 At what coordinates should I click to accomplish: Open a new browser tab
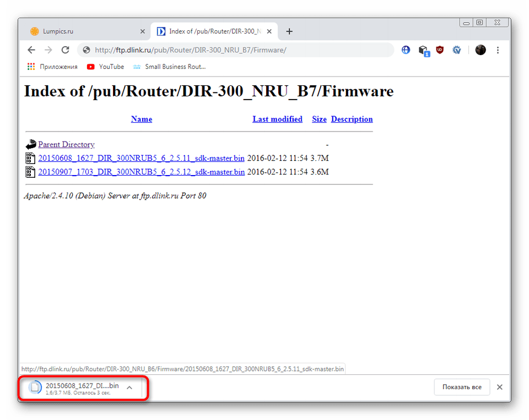click(x=289, y=31)
